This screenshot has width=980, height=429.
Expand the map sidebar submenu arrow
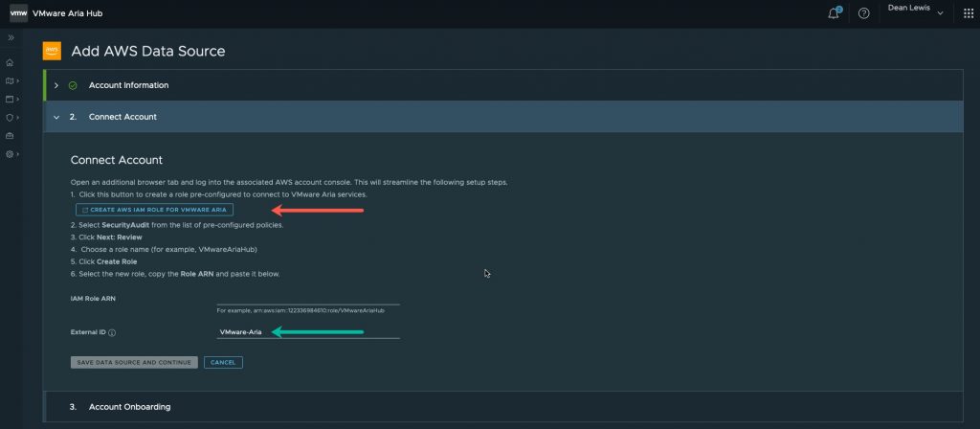[x=17, y=80]
